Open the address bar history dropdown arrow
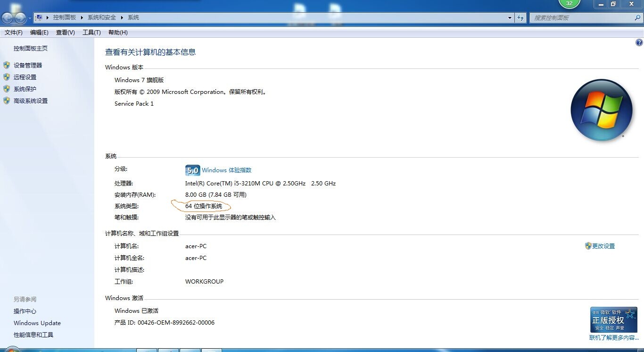 tap(510, 18)
